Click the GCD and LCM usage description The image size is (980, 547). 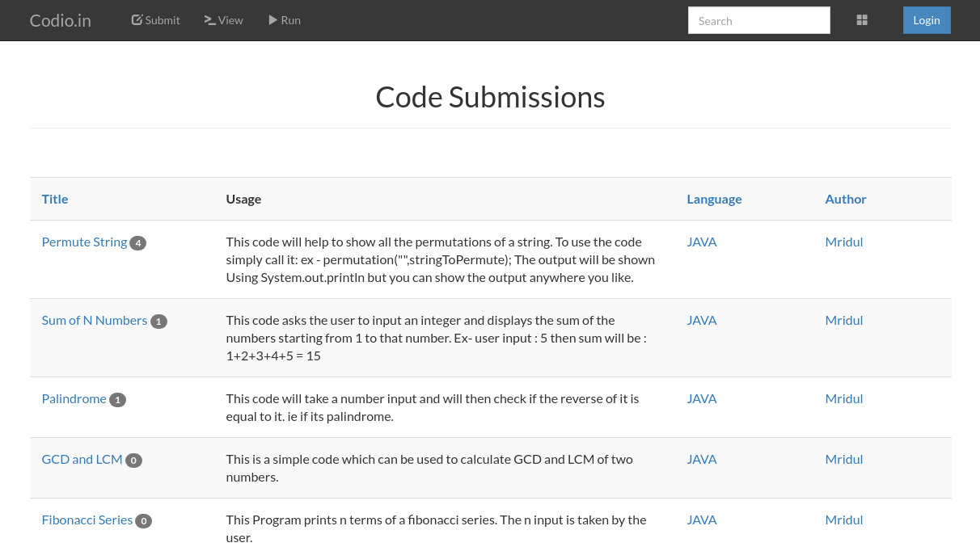pyautogui.click(x=429, y=468)
